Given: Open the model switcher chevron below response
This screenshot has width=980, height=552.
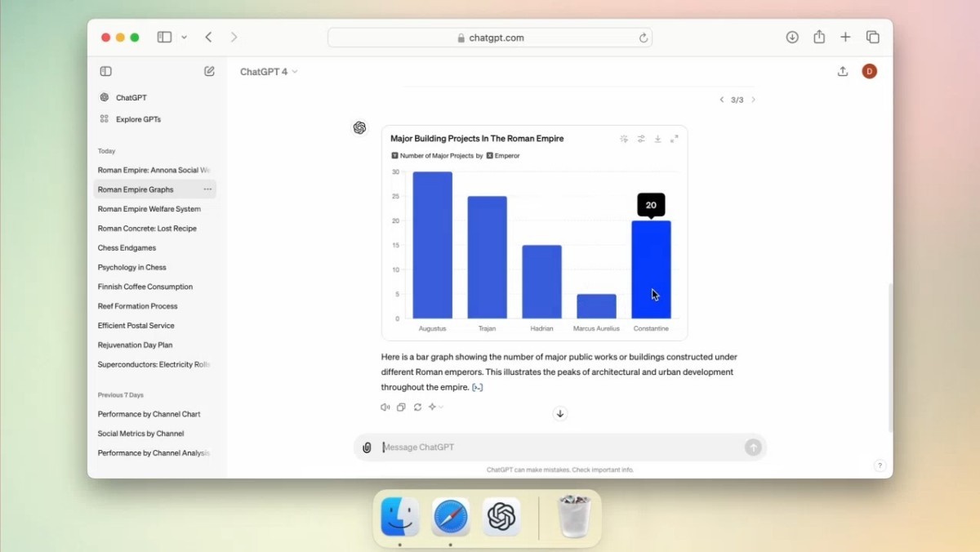Looking at the screenshot, I should (x=442, y=407).
